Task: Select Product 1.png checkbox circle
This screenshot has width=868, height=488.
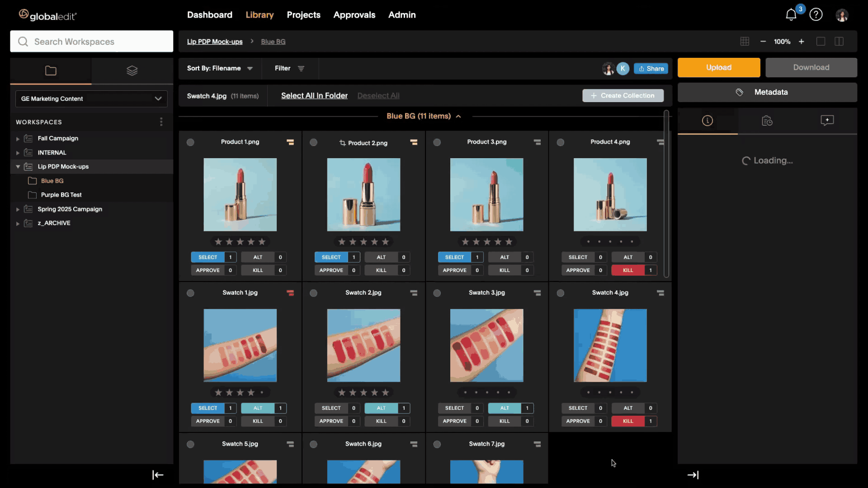Action: [x=190, y=142]
